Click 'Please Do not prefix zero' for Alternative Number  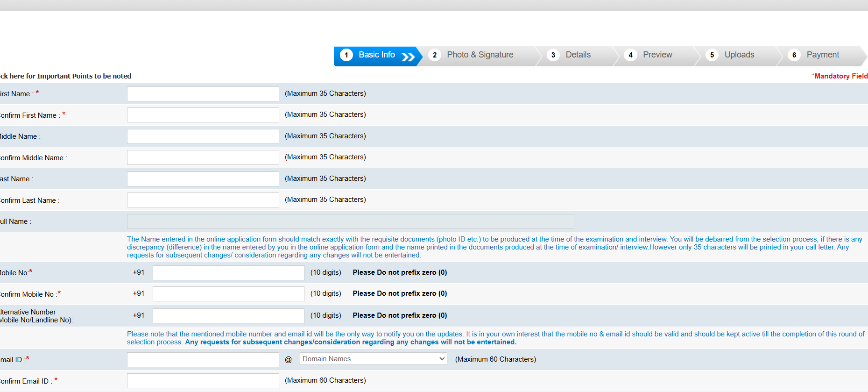click(400, 315)
